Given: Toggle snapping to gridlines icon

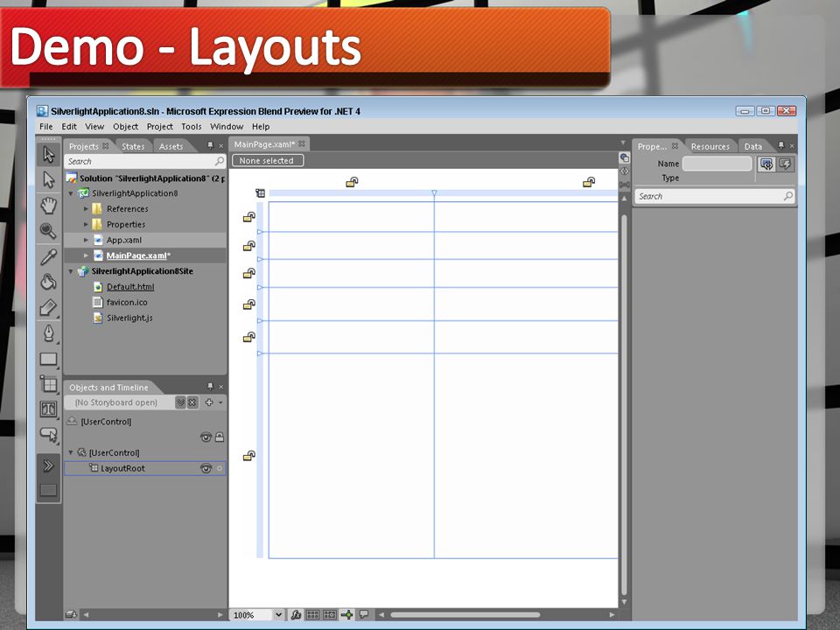Looking at the screenshot, I should (330, 614).
